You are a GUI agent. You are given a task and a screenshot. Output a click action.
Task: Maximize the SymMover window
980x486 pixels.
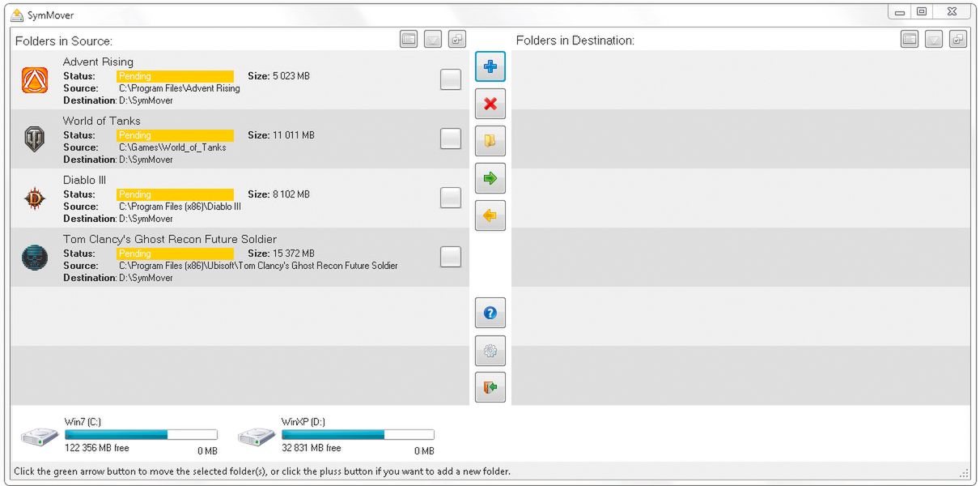922,11
